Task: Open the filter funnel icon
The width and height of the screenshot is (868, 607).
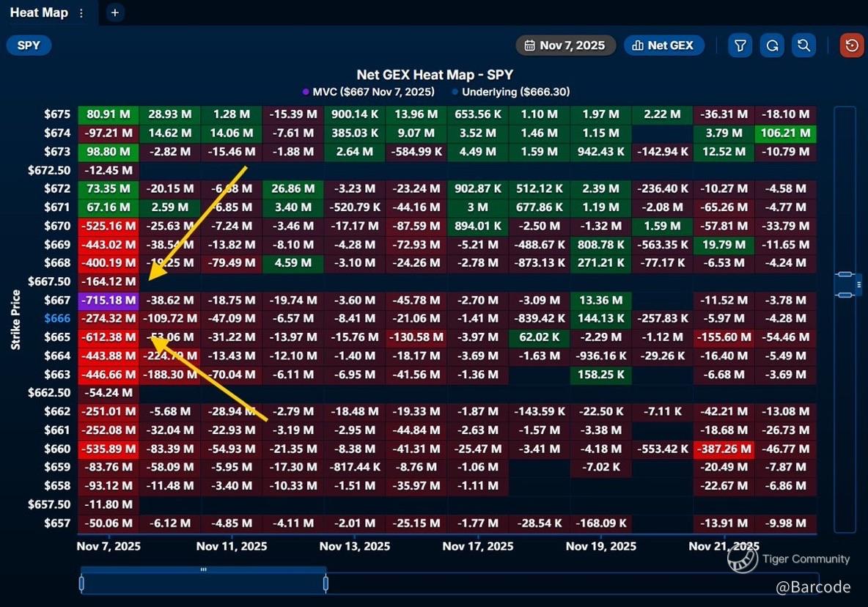Action: 740,45
